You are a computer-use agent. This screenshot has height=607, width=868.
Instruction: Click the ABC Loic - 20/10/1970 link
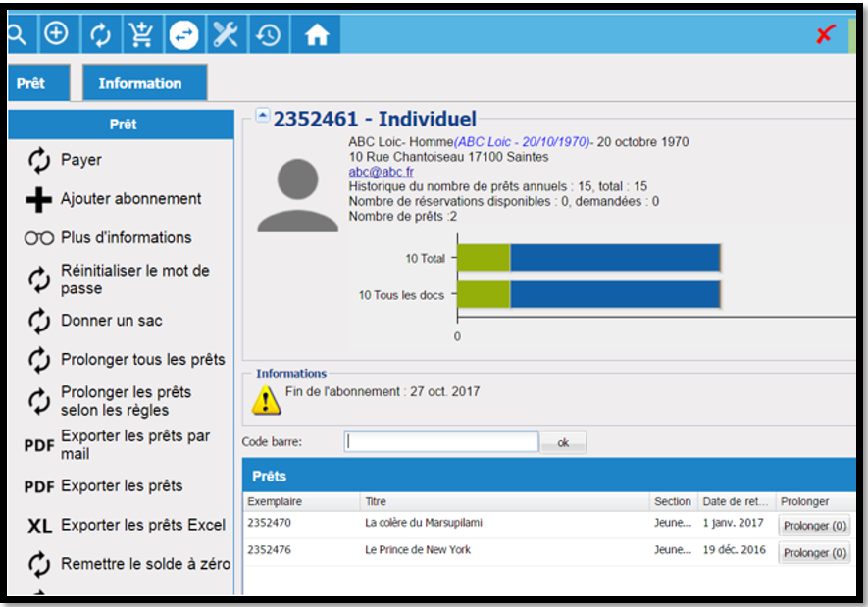tap(522, 141)
